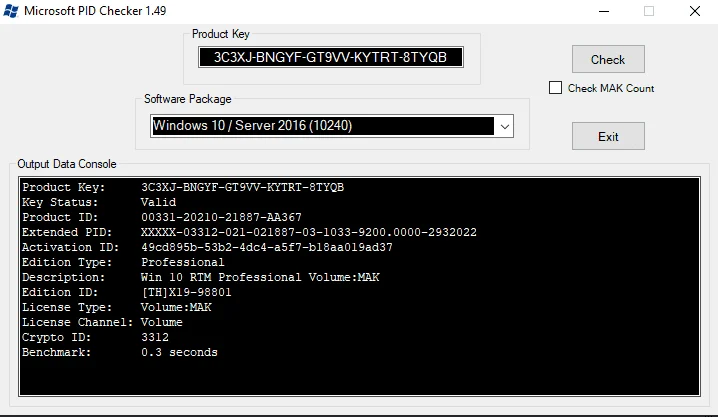Click the window title 'Microsoft PID Checker 1.49'
Screen dimensions: 718x417
click(95, 11)
